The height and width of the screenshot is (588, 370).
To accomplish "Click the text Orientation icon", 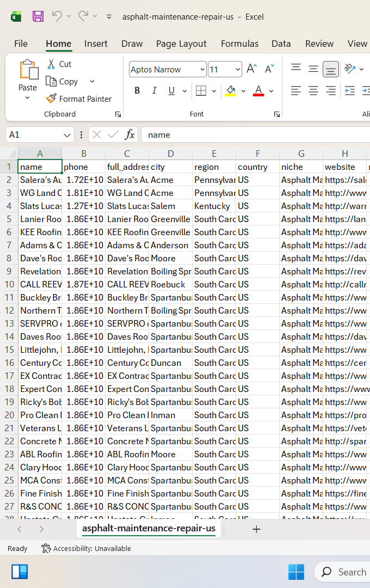I will tap(350, 69).
